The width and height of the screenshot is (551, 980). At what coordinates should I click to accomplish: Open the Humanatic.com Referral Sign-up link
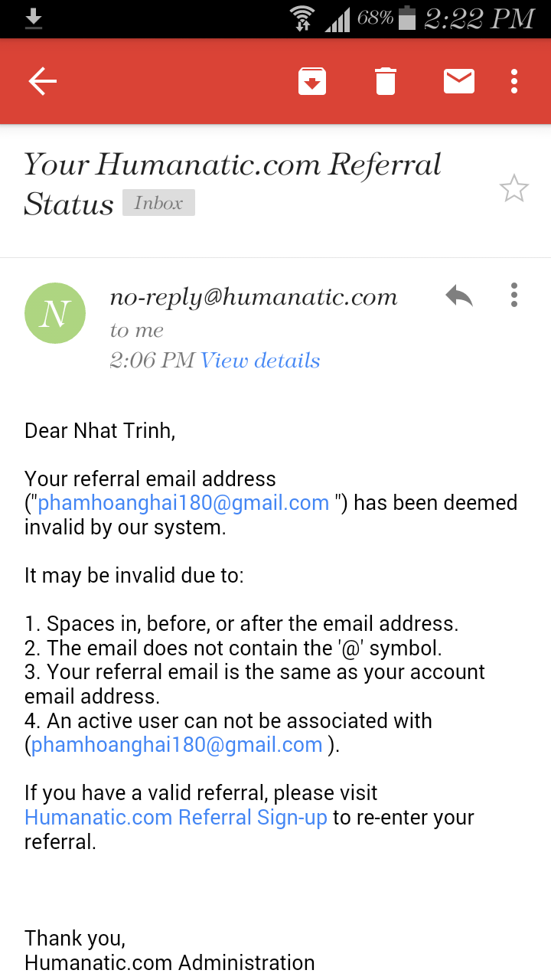[176, 818]
